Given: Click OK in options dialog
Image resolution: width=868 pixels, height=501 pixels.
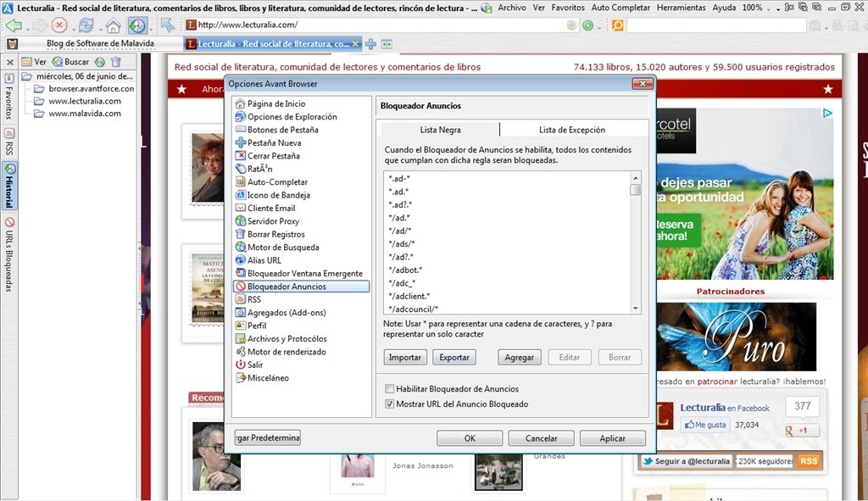Looking at the screenshot, I should coord(470,438).
